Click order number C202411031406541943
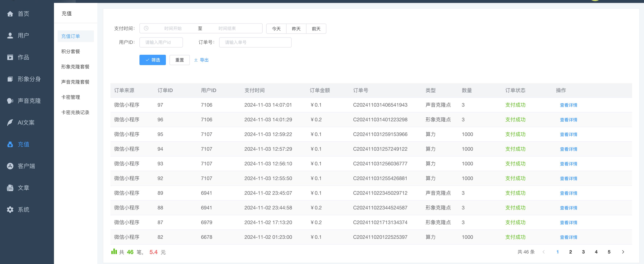 (x=380, y=105)
